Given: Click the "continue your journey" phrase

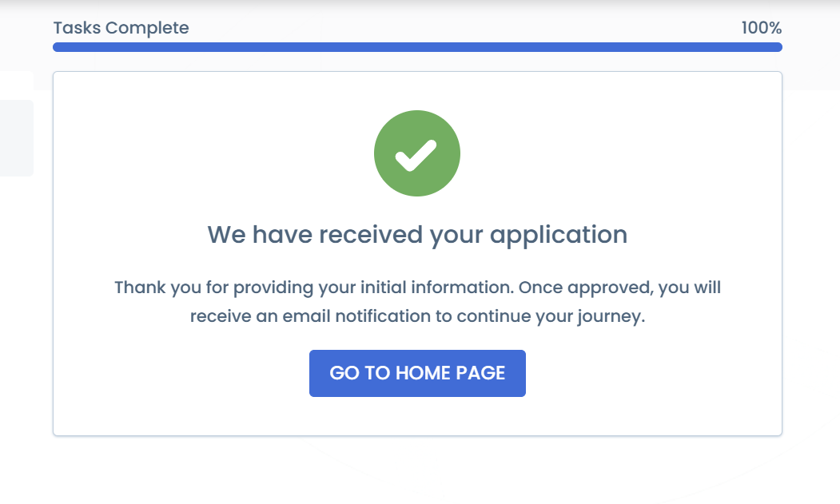Looking at the screenshot, I should pyautogui.click(x=550, y=316).
